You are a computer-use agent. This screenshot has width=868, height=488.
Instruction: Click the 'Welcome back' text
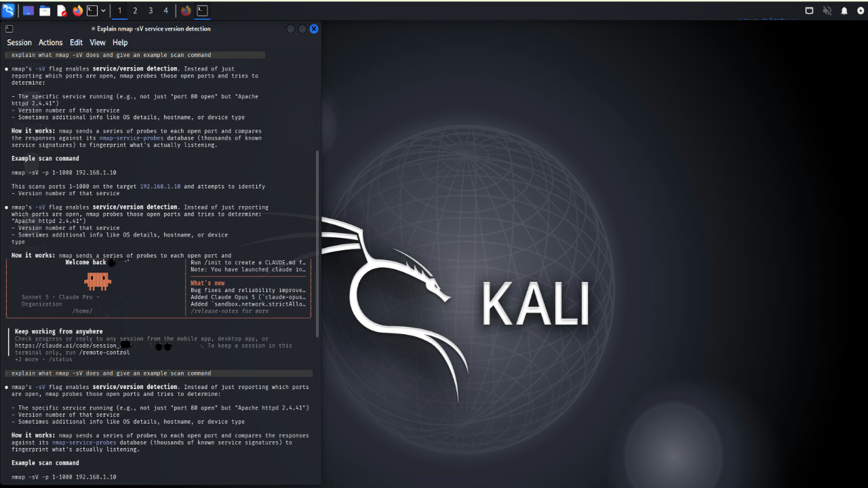(86, 262)
